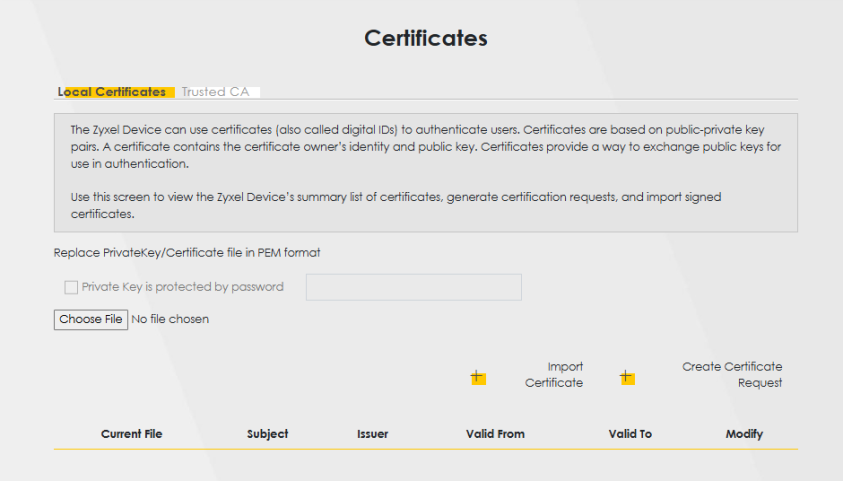The image size is (843, 481).
Task: Select the Issuer column header
Action: coord(372,434)
